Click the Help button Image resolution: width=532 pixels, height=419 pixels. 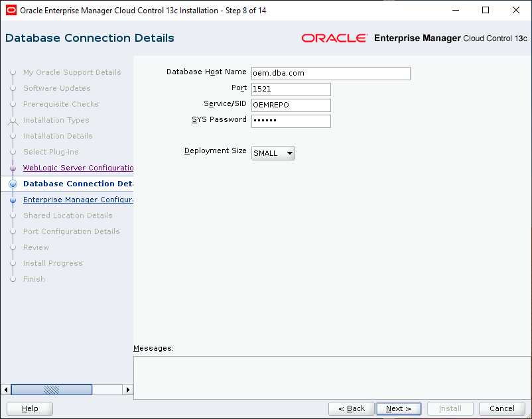30,408
